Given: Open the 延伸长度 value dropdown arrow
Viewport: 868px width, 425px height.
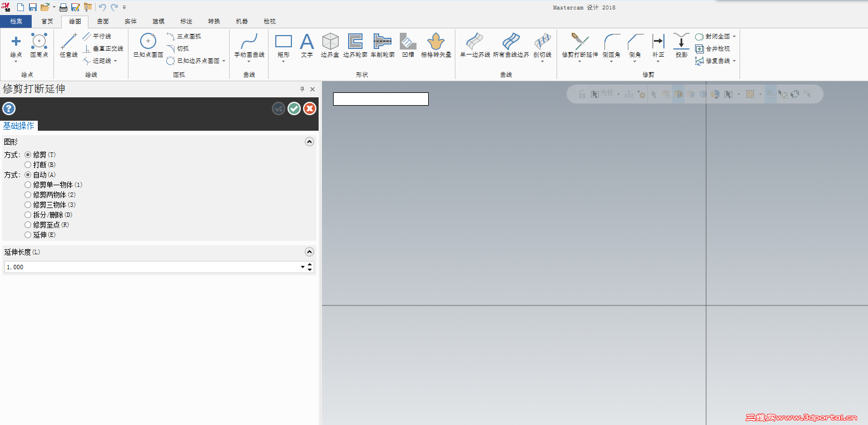Looking at the screenshot, I should click(x=303, y=267).
